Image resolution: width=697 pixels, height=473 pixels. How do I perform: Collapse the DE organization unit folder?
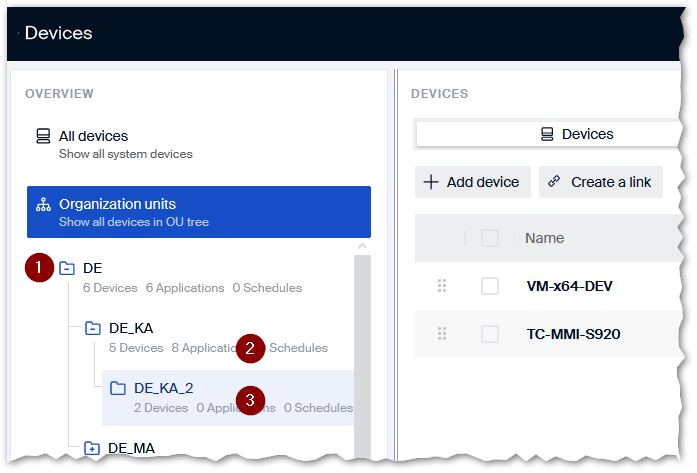[x=67, y=268]
